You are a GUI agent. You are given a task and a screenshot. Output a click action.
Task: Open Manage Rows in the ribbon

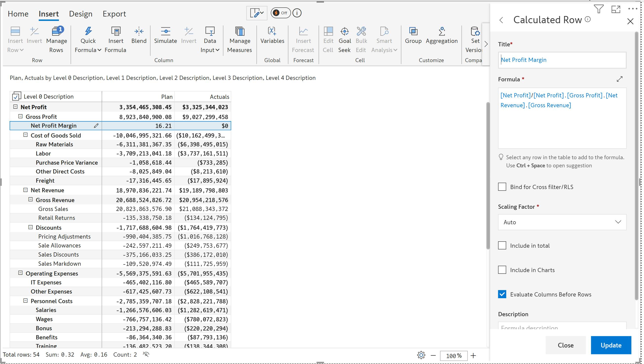pos(57,39)
